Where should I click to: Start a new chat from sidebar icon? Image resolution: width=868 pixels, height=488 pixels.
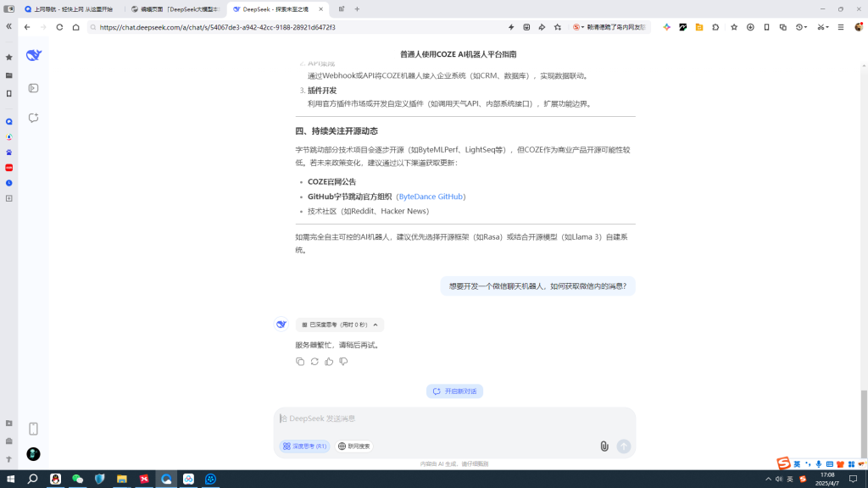coord(34,118)
